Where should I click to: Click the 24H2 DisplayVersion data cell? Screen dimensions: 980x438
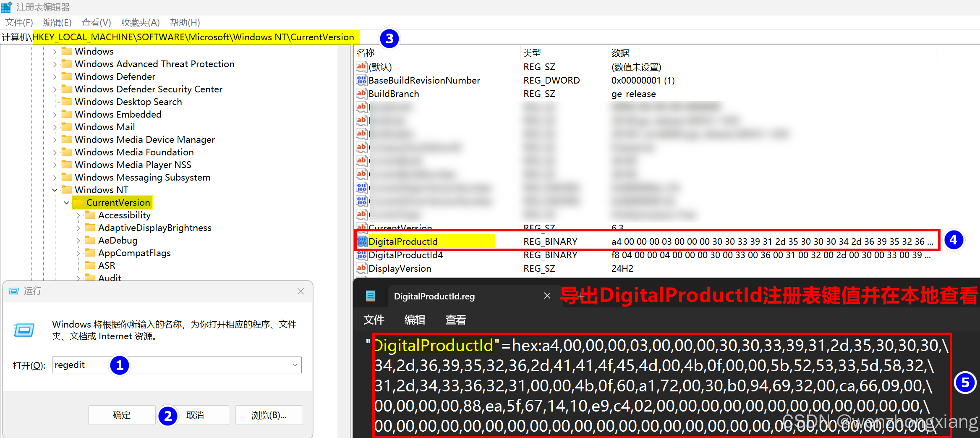(622, 268)
